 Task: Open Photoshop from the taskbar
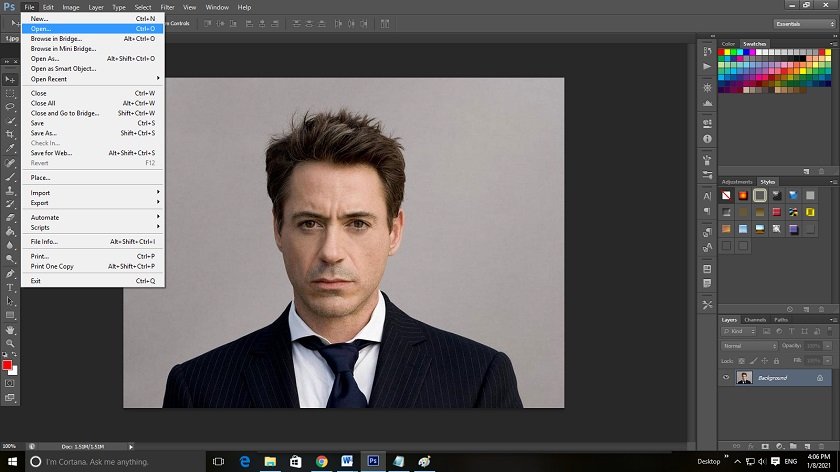tap(373, 461)
